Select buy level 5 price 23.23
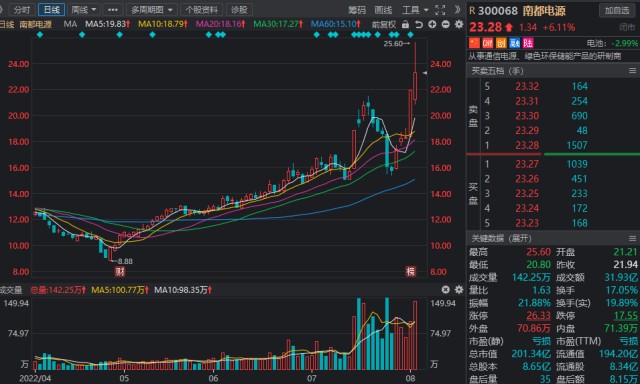The image size is (640, 384). click(x=527, y=223)
